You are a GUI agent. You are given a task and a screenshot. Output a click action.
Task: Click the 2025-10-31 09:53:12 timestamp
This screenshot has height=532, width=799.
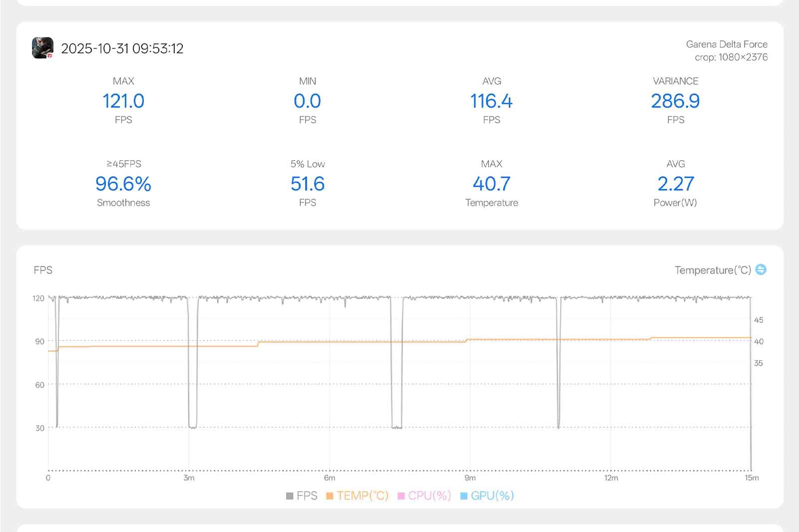(x=122, y=48)
